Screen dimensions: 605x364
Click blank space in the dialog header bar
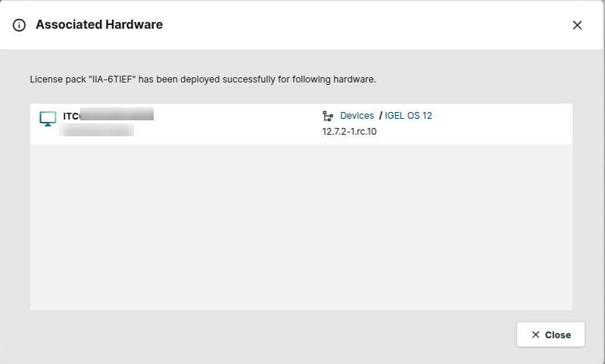point(363,25)
